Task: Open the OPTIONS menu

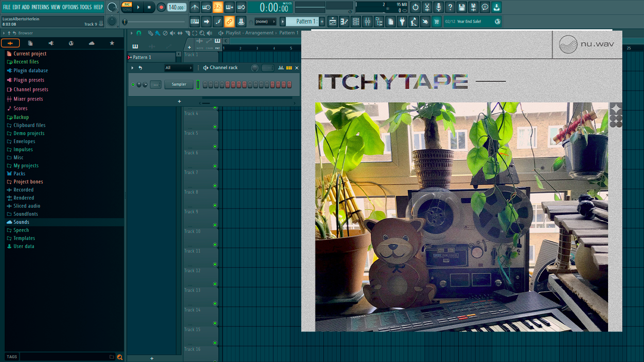Action: coord(70,7)
